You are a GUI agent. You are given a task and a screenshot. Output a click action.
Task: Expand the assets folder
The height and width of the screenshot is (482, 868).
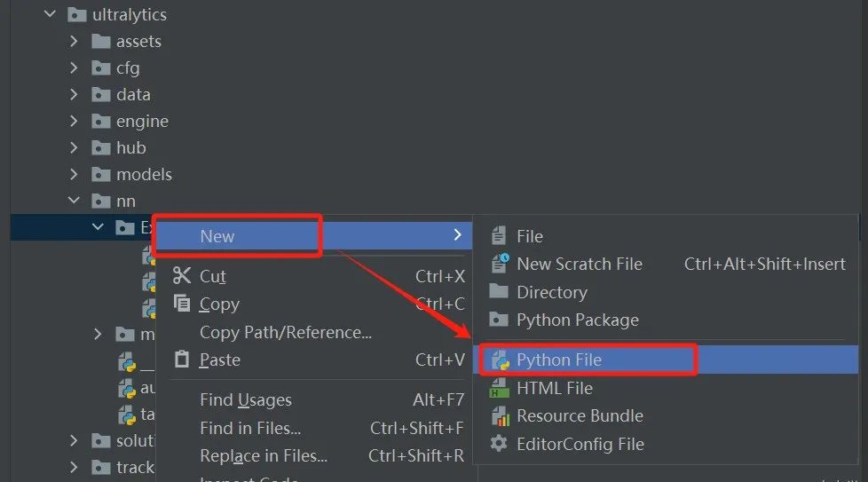[x=74, y=41]
